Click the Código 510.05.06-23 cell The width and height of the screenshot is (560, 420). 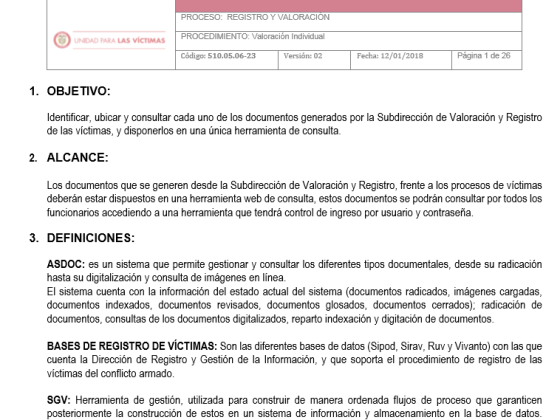tap(227, 60)
